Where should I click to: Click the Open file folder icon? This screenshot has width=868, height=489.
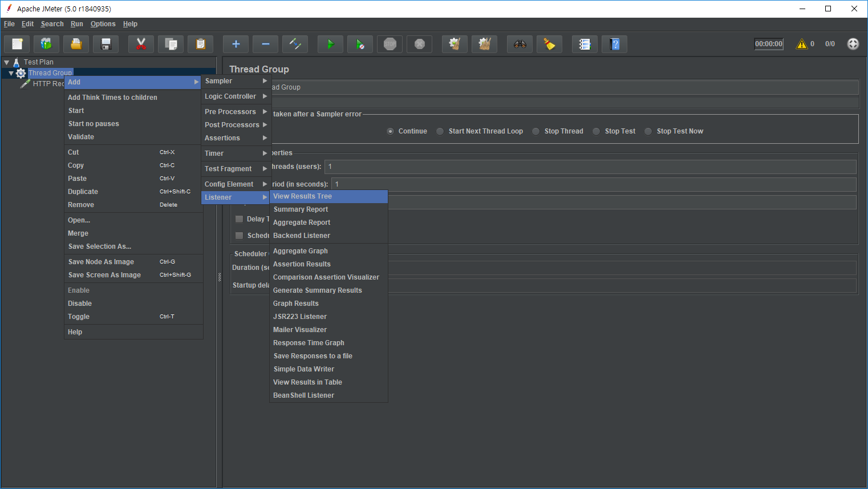76,44
